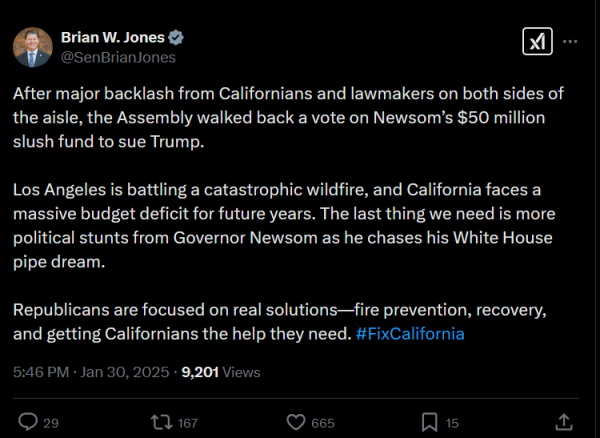
Task: Click the 167 reposts count
Action: [185, 423]
